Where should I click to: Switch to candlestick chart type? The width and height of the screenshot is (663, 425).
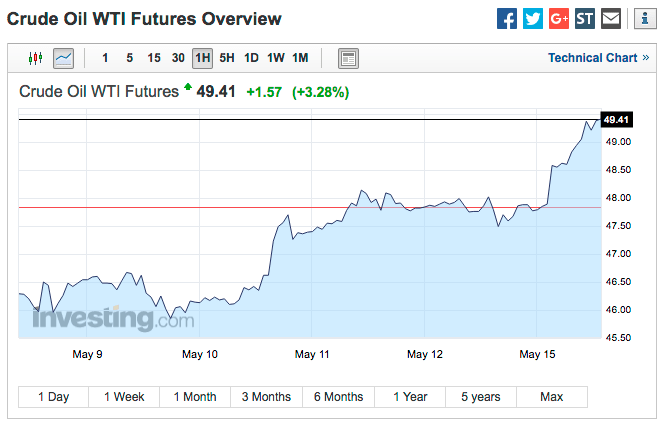37,58
